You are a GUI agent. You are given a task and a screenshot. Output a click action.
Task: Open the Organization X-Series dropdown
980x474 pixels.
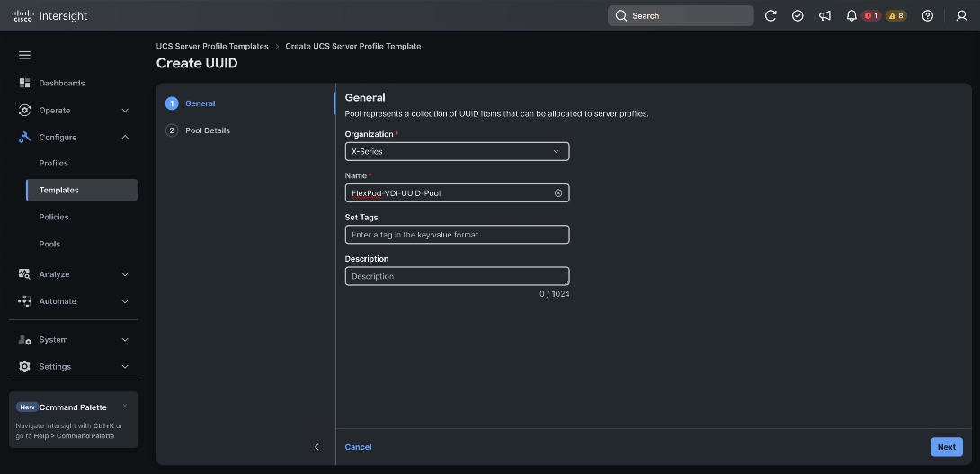pos(457,151)
